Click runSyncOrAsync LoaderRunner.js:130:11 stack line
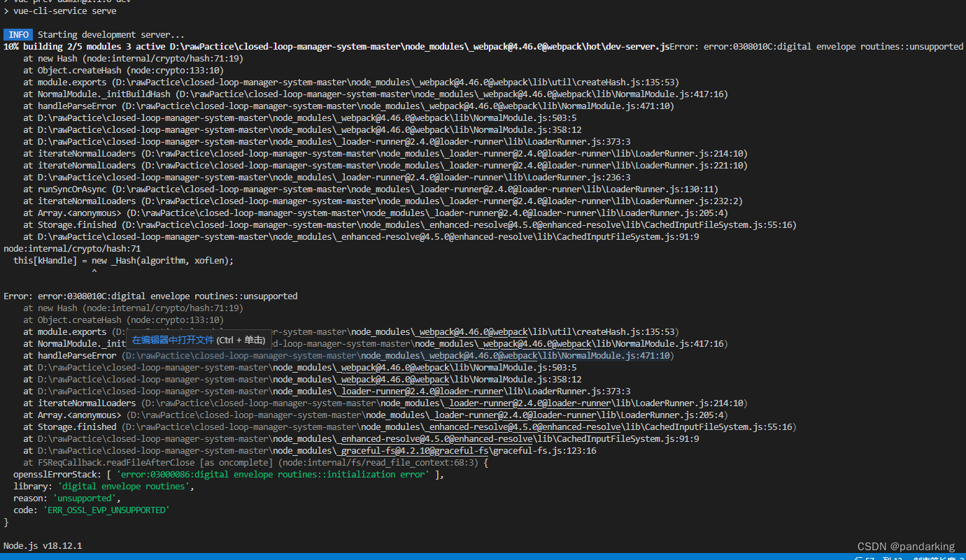The image size is (966, 560). tap(371, 189)
